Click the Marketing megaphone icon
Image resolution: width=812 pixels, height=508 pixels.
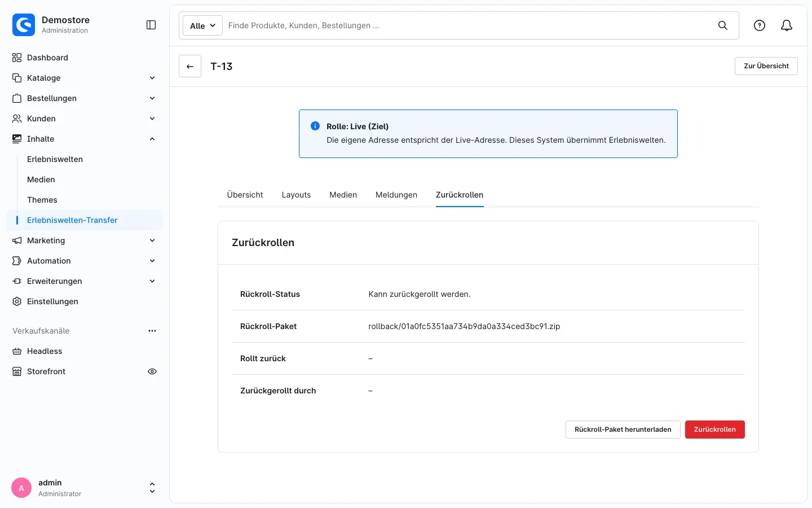pos(17,240)
